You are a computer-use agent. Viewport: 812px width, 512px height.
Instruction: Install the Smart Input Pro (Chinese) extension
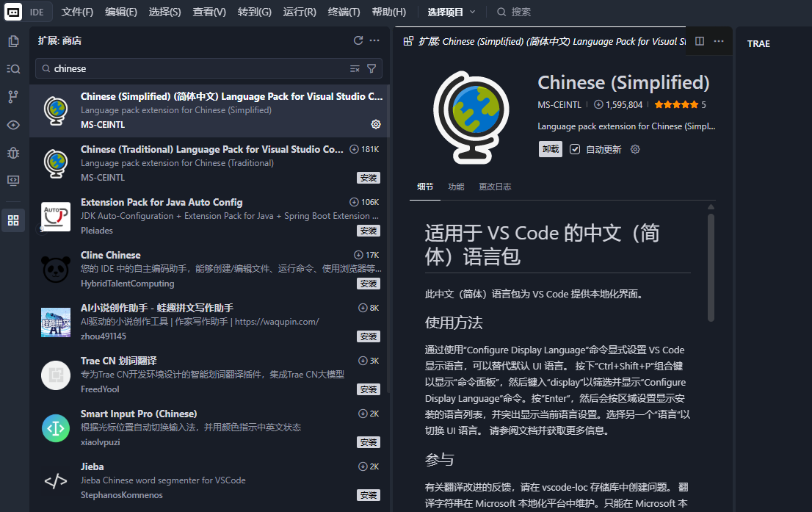pos(369,442)
